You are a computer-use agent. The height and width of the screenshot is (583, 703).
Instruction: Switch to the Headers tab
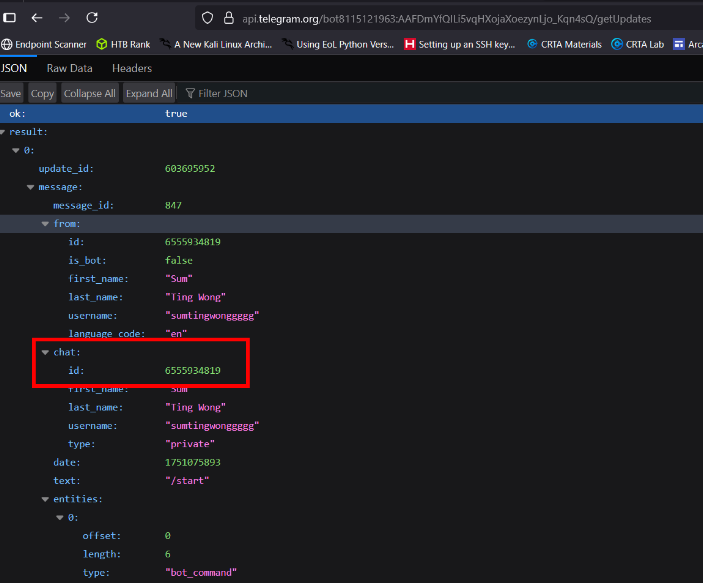pyautogui.click(x=132, y=68)
